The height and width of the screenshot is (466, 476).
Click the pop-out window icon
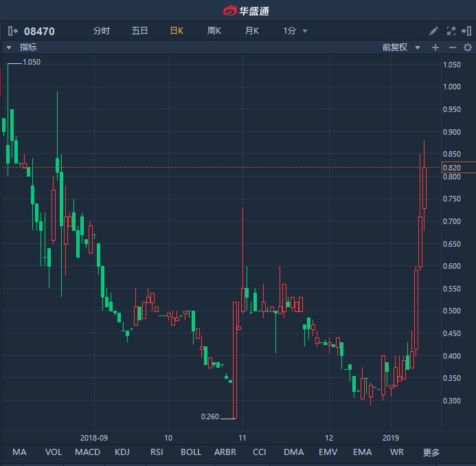[x=468, y=31]
